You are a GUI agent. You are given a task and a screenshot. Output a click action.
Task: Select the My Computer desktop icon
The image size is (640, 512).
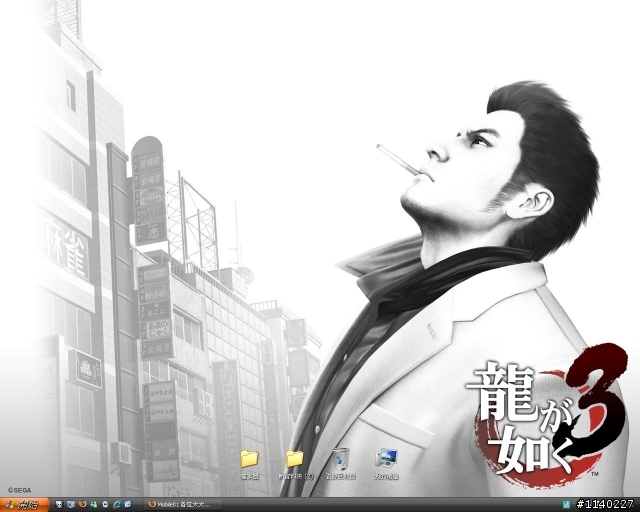(x=387, y=463)
